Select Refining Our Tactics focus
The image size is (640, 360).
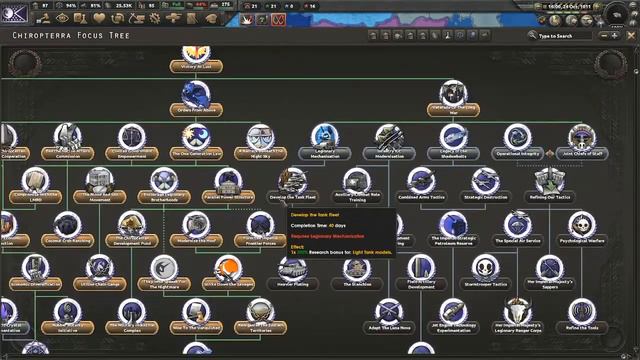tap(550, 186)
